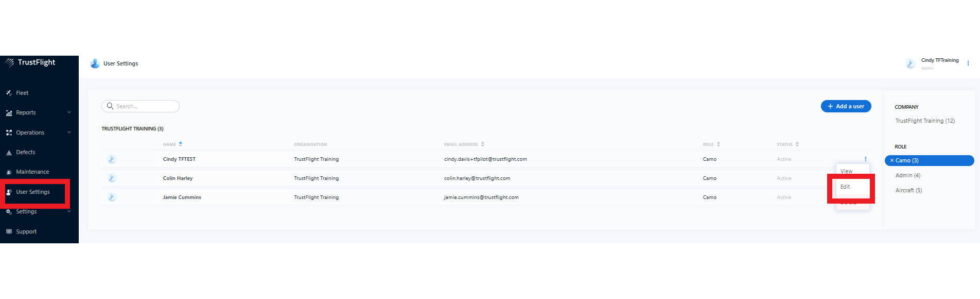The width and height of the screenshot is (980, 299).
Task: Click the TRUSTFLIGHT TRAINING (3) group heading
Action: point(132,129)
